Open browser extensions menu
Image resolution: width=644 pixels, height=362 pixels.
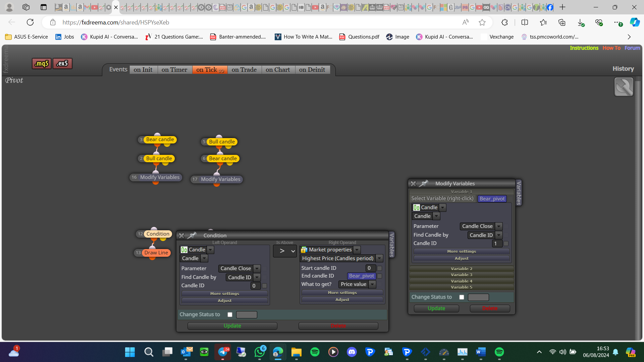click(504, 22)
